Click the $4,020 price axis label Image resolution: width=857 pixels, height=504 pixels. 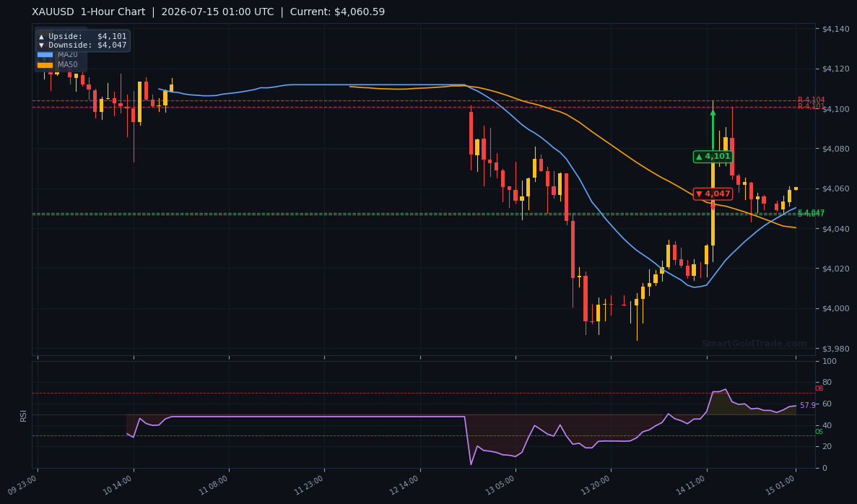point(835,269)
